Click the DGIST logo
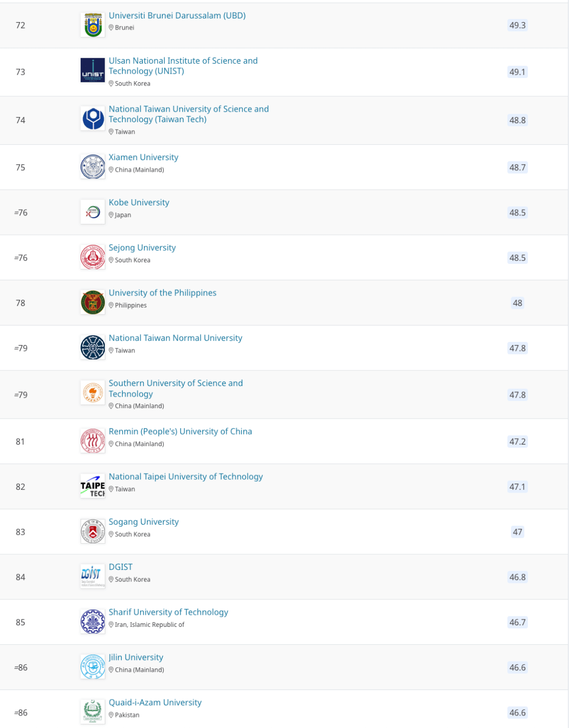 click(93, 577)
